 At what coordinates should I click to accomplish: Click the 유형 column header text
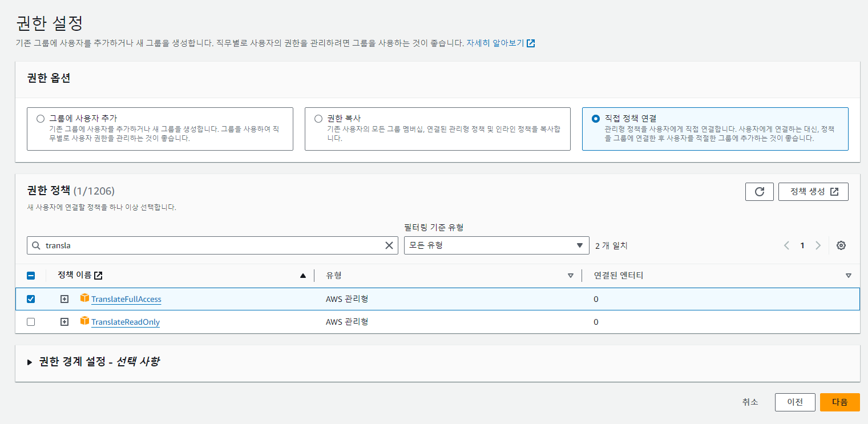point(333,276)
